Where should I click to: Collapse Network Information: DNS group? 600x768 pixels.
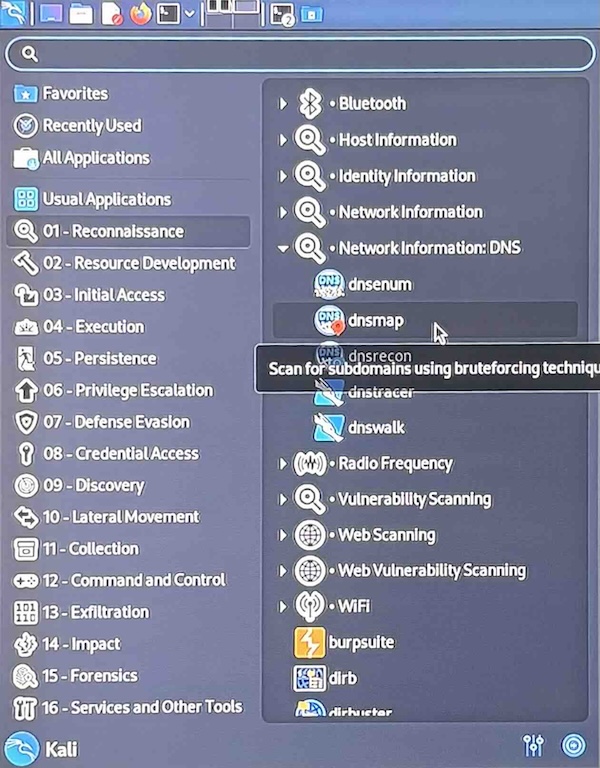[284, 248]
